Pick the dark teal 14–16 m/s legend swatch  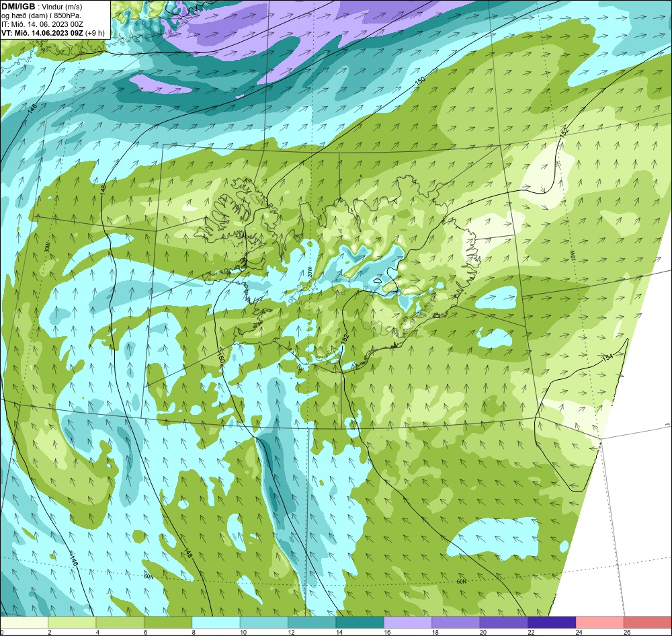click(360, 623)
